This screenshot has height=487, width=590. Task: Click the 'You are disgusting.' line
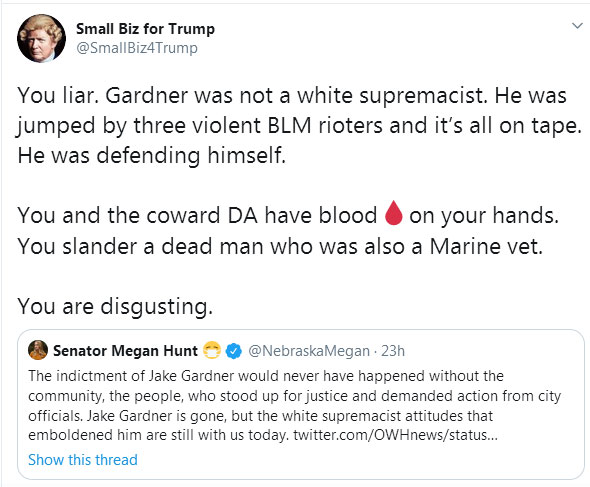(115, 306)
